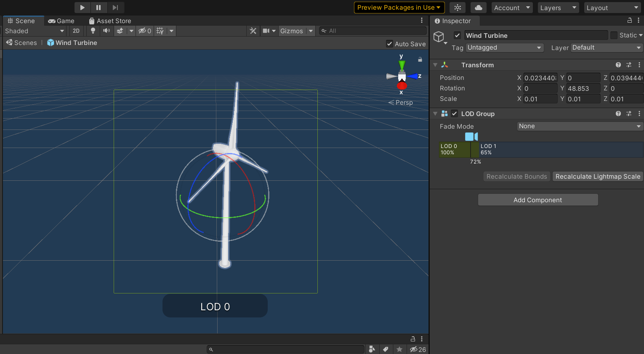
Task: Open the scene effects dropdown arrow
Action: (x=131, y=31)
